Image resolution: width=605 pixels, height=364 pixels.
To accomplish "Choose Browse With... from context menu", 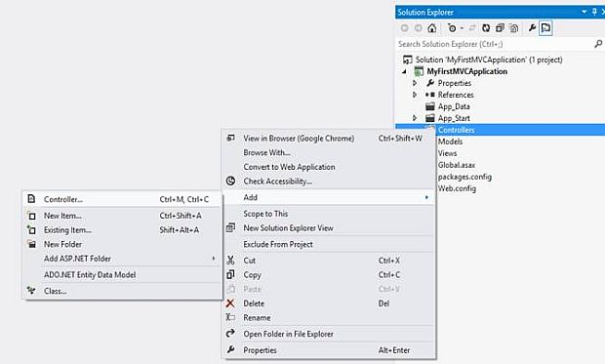I will click(266, 152).
